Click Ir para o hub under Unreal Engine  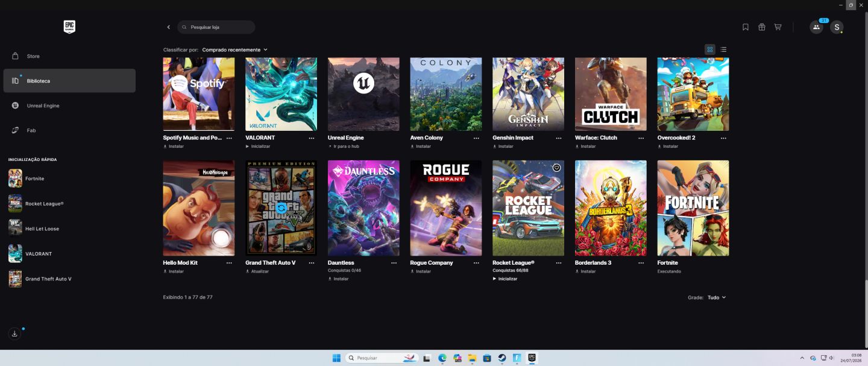point(344,147)
